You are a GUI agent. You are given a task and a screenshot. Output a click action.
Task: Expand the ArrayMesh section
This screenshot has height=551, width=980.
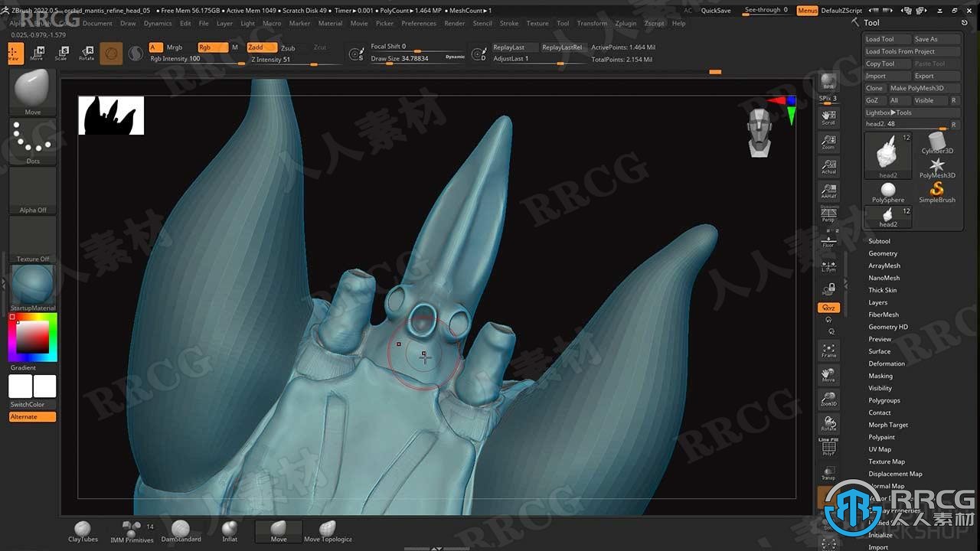pos(884,266)
